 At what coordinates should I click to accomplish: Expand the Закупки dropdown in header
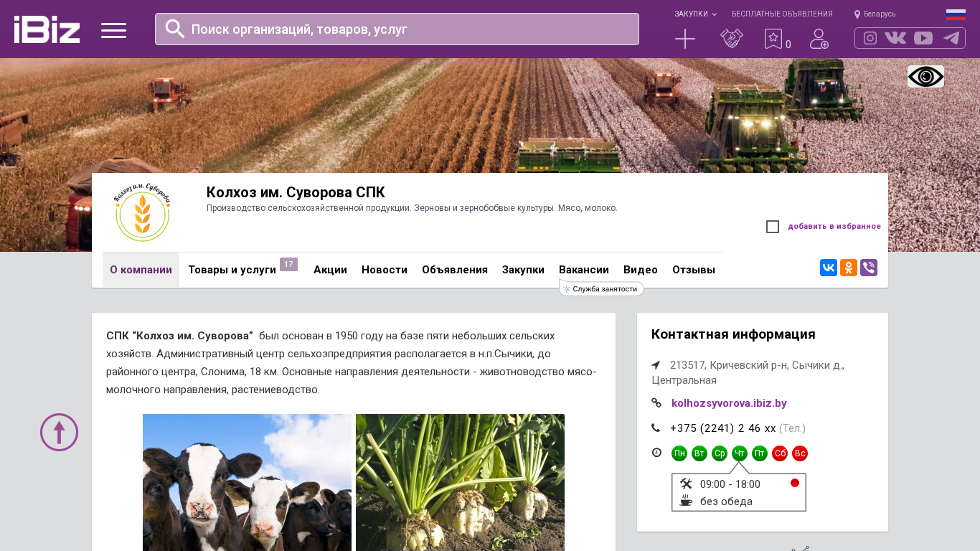point(695,14)
